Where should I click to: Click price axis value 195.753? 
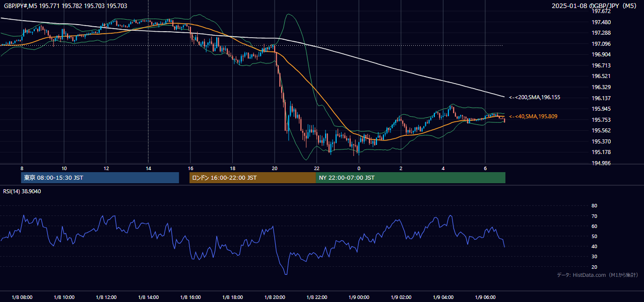601,120
